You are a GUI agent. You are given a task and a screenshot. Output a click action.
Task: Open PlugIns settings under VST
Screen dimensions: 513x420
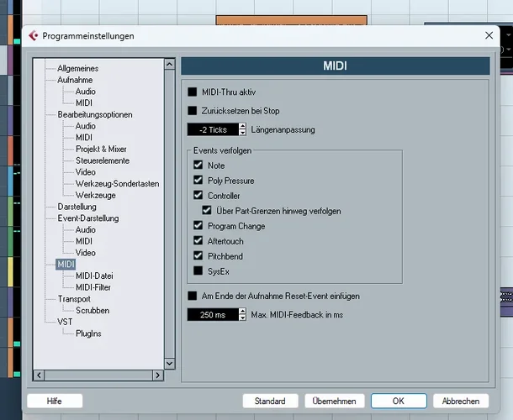[x=88, y=333]
